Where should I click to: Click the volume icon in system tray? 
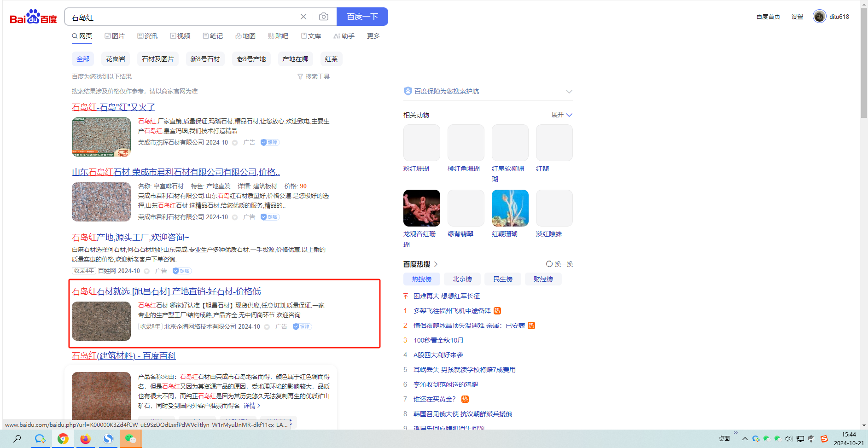click(x=788, y=439)
